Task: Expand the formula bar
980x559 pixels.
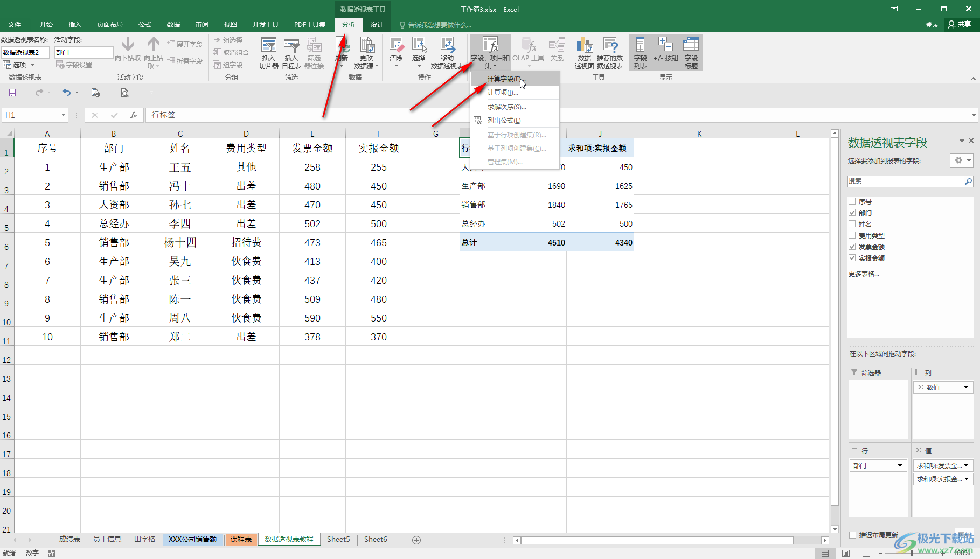Action: 974,115
